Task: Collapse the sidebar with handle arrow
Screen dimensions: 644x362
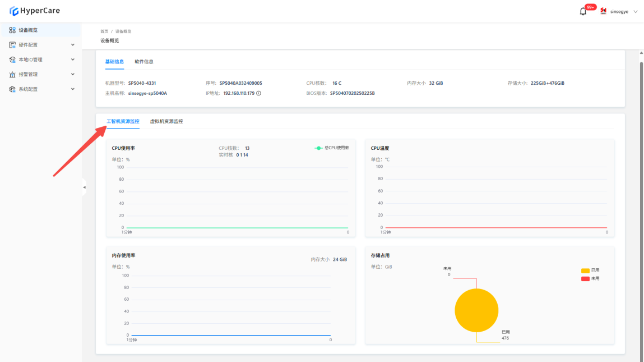Action: [x=84, y=187]
